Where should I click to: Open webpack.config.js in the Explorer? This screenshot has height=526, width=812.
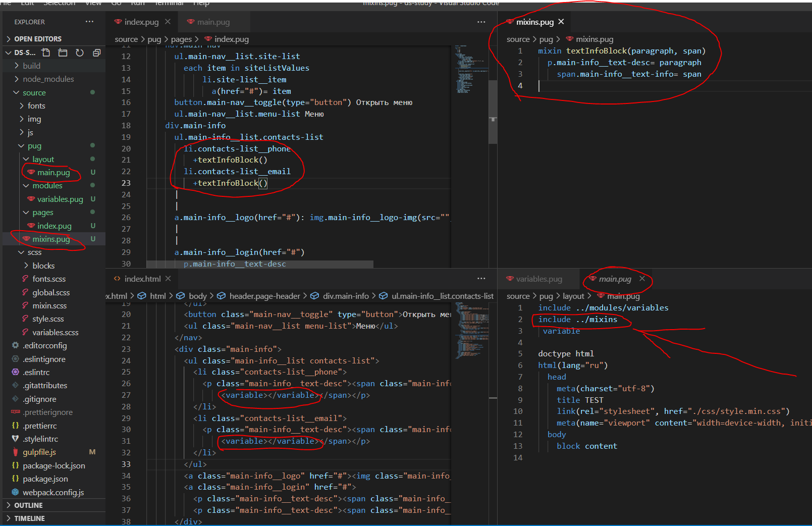(53, 492)
